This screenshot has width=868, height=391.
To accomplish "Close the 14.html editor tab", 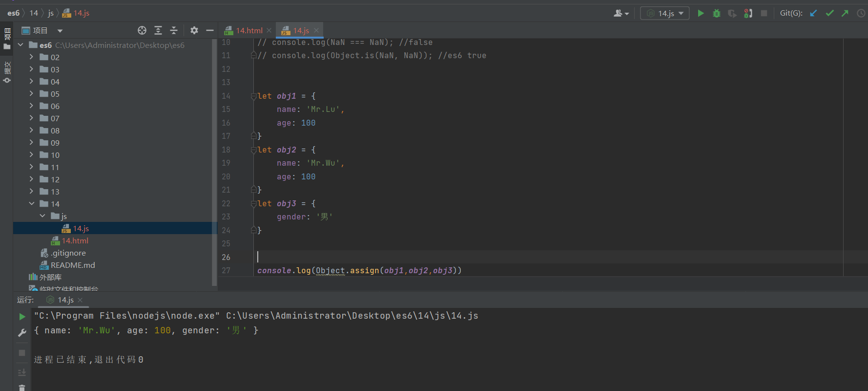I will [269, 30].
